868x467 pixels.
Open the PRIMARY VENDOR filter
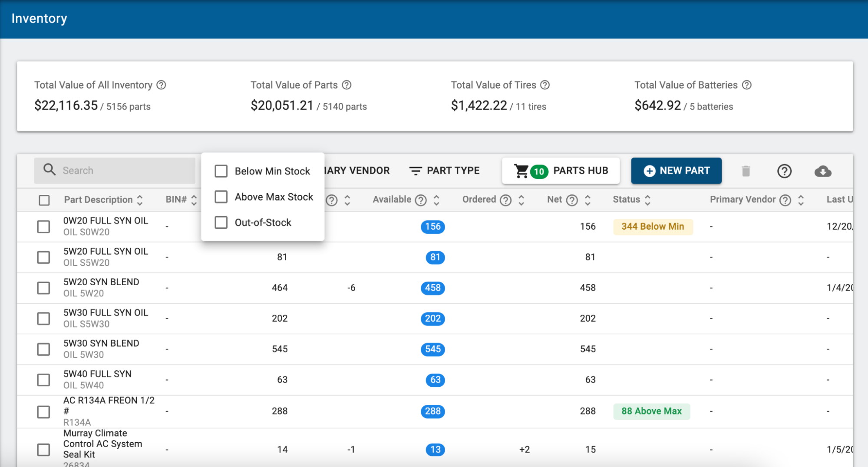[x=357, y=171]
